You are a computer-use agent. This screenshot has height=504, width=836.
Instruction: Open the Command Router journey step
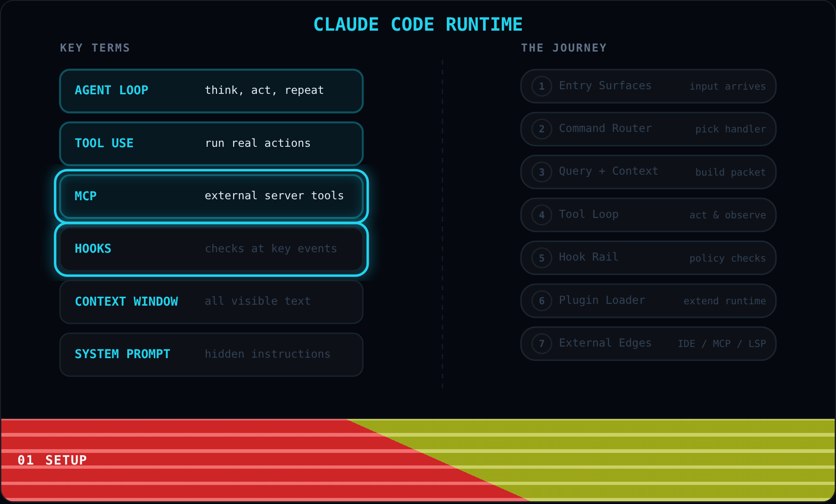point(648,129)
